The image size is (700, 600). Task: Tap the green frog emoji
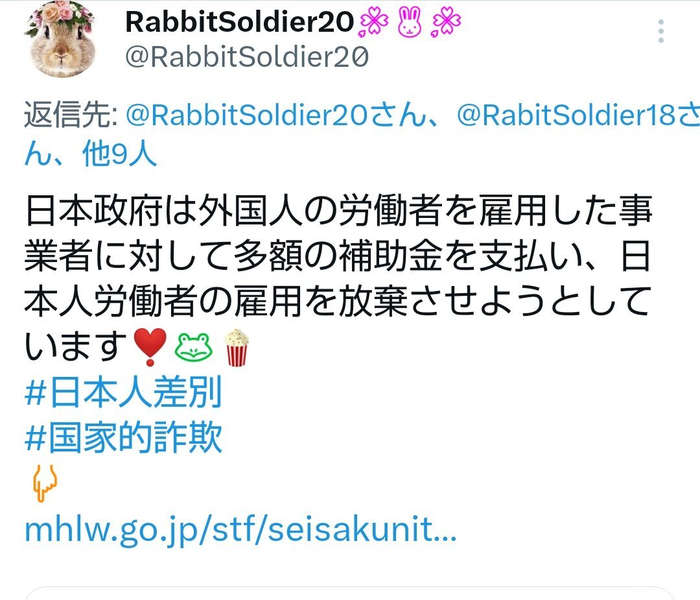point(193,347)
